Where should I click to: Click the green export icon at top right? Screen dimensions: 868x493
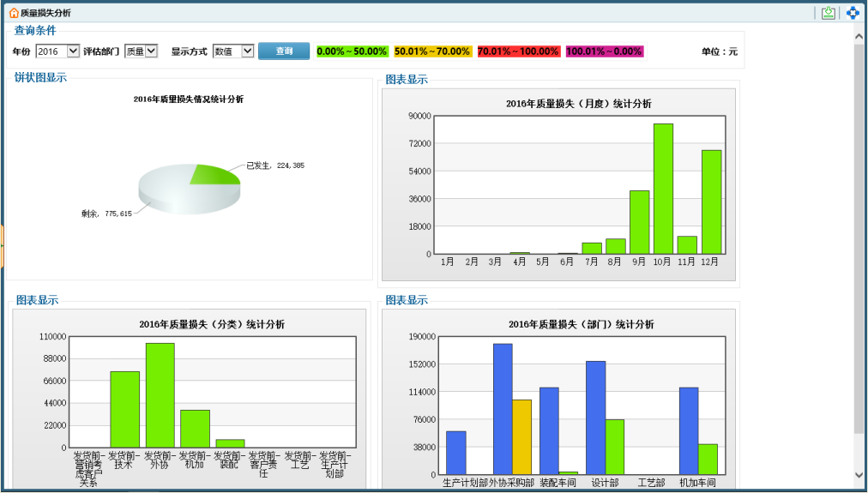point(828,13)
